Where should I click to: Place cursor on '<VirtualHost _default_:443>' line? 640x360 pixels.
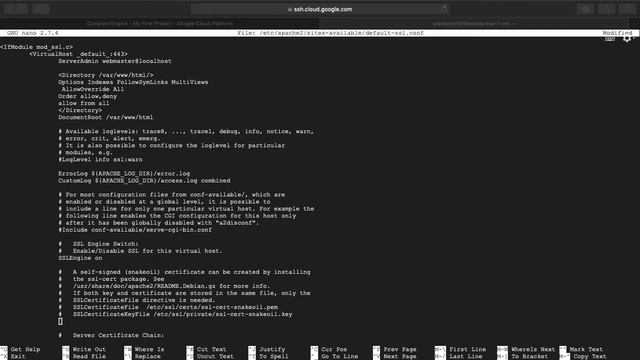[78, 54]
